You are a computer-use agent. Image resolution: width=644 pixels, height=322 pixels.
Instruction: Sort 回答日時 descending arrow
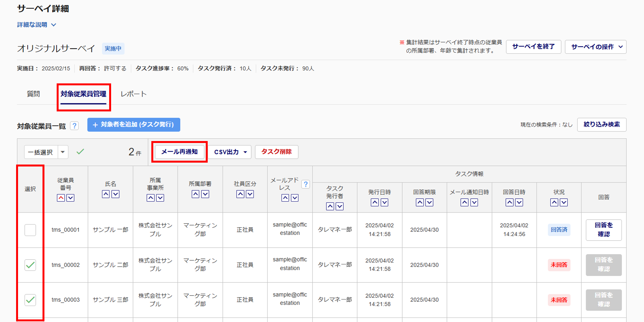pos(519,202)
